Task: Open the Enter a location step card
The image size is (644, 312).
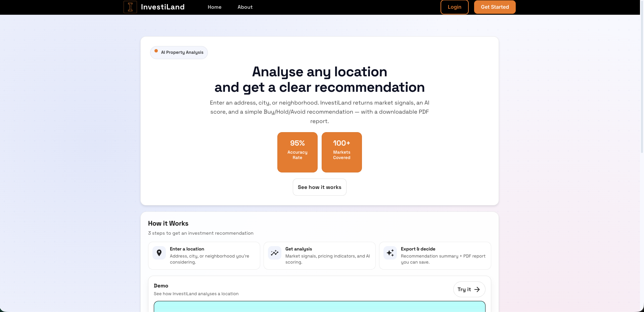Action: click(204, 256)
